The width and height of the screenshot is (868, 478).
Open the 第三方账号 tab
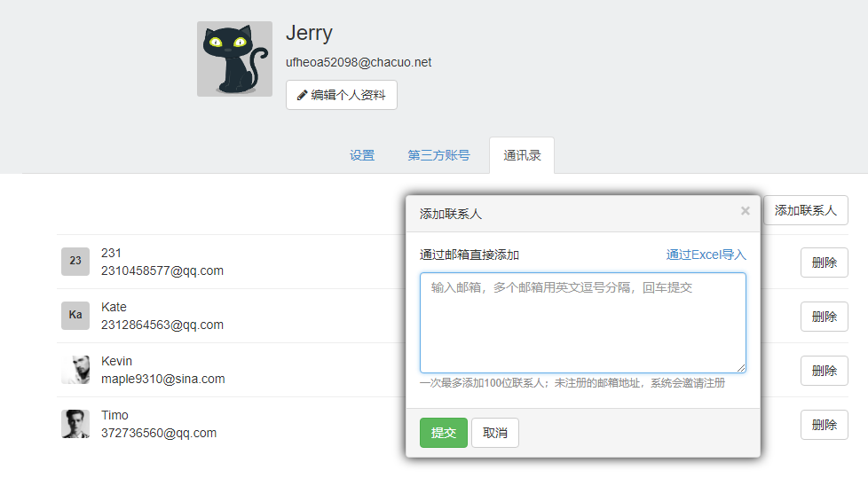438,155
